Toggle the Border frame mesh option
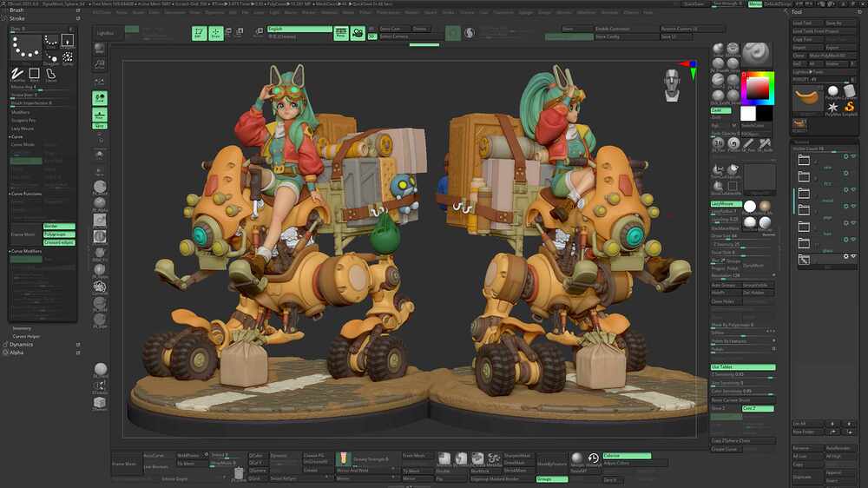Viewport: 868px width, 488px height. coord(59,227)
